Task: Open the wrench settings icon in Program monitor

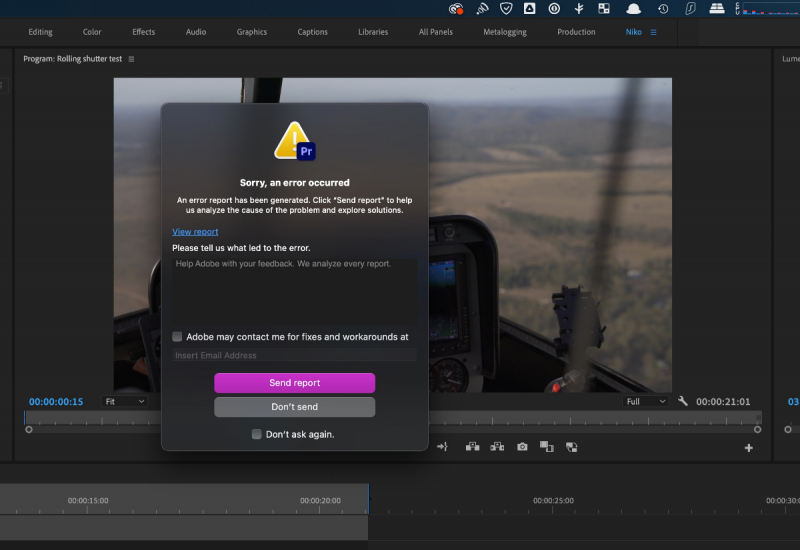Action: [683, 401]
